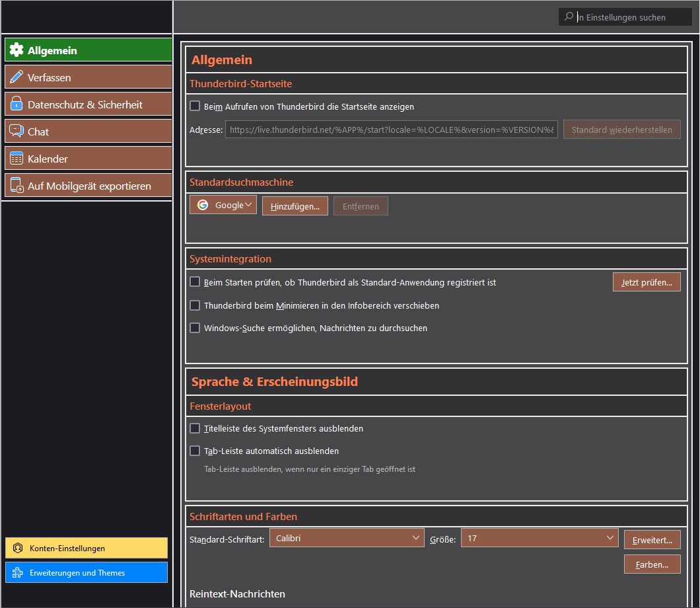
Task: Open the font Größe dropdown showing 17
Action: click(540, 538)
